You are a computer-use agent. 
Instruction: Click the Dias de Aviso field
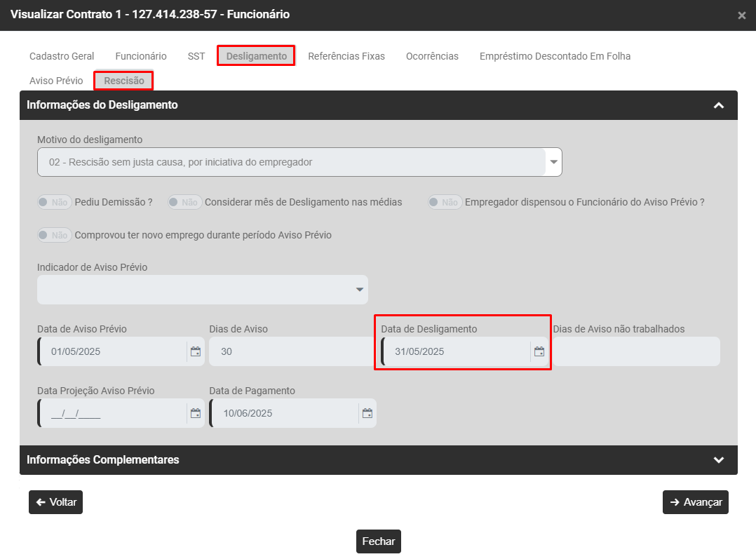[291, 351]
